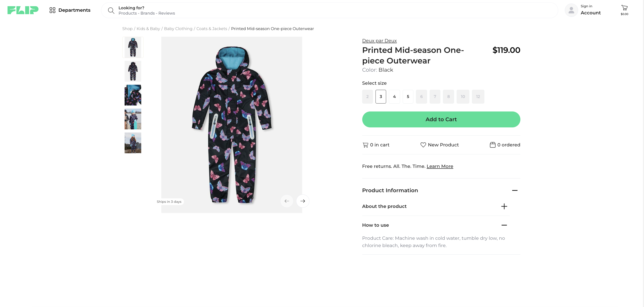Click the 0 ordered box icon
This screenshot has width=644, height=307.
tap(493, 145)
